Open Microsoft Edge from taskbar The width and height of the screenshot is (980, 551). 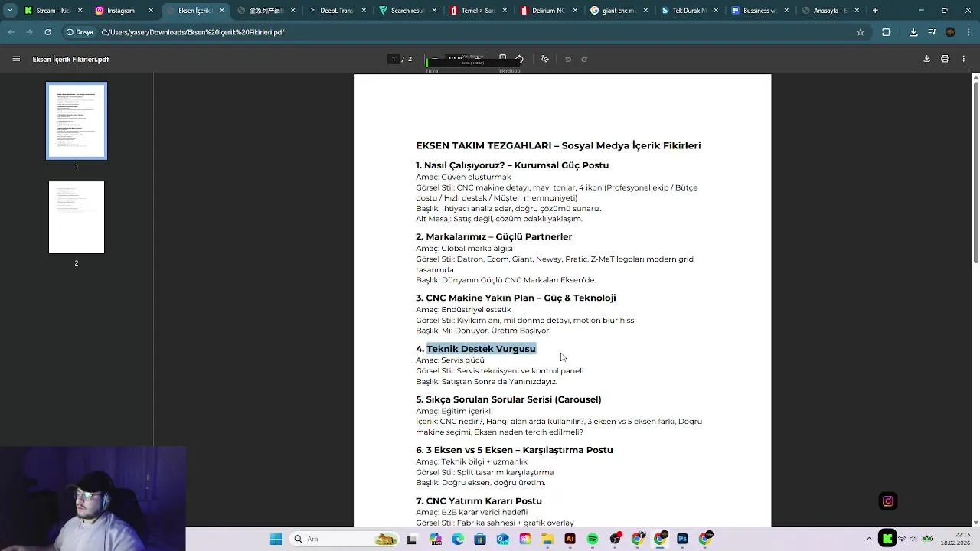click(458, 539)
